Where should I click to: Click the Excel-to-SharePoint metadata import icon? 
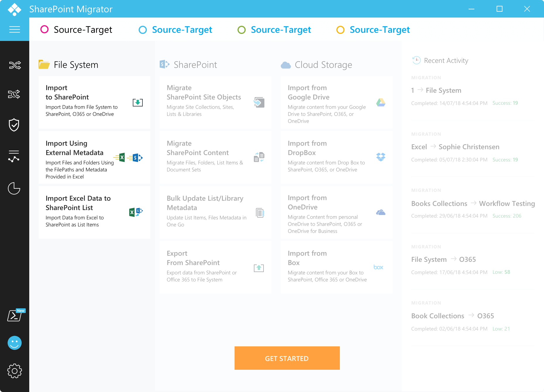click(128, 158)
